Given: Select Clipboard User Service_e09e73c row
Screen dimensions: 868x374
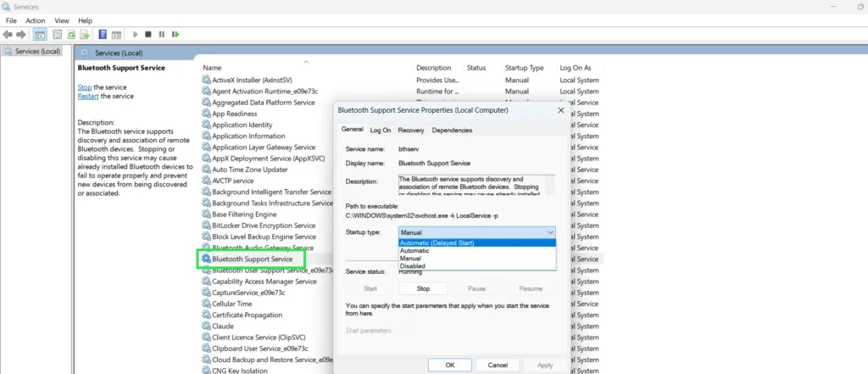Looking at the screenshot, I should pyautogui.click(x=260, y=349).
